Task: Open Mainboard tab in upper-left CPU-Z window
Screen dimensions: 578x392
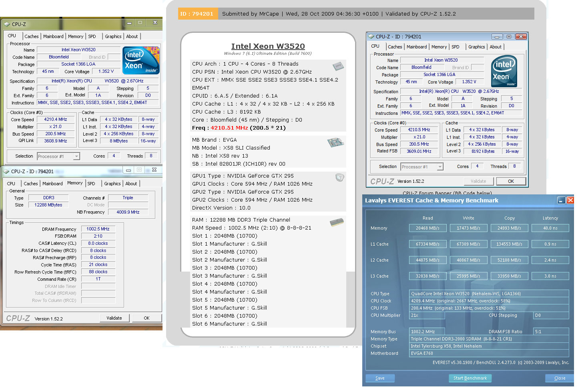Action: [x=53, y=36]
